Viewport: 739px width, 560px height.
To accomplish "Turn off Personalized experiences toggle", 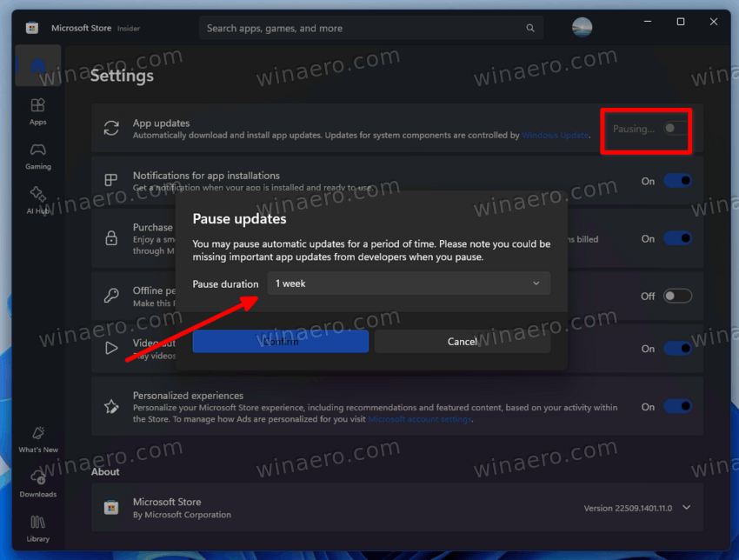I will click(677, 406).
